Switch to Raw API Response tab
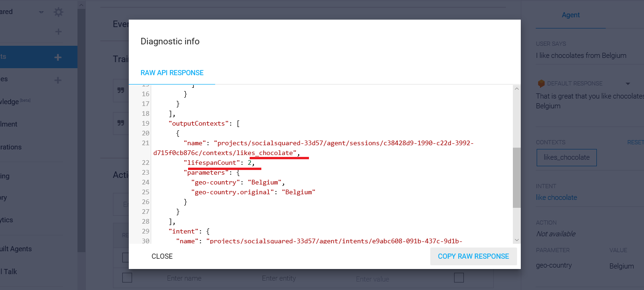Screen dimensions: 644x290 click(172, 73)
